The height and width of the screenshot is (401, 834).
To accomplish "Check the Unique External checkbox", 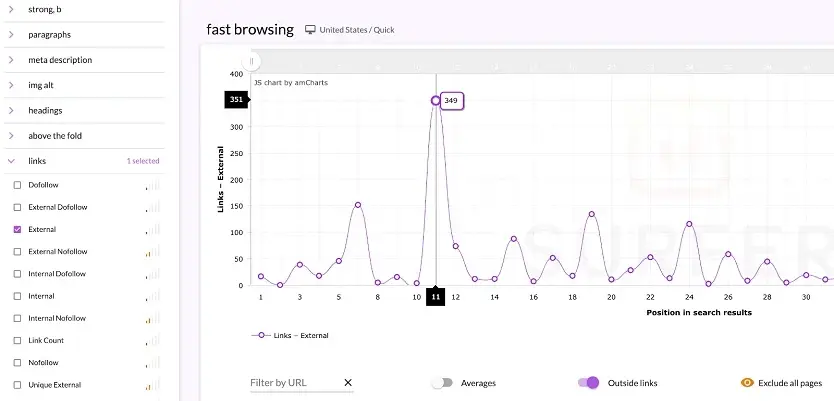I will pos(17,385).
